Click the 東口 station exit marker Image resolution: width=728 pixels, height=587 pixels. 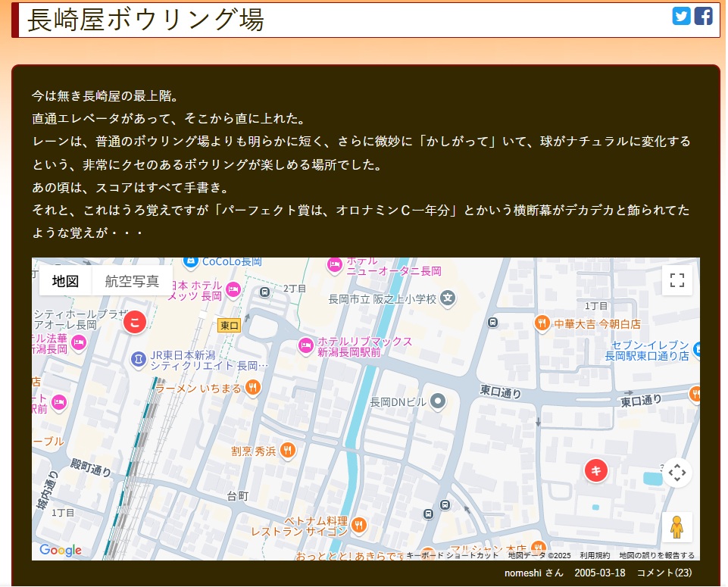pyautogui.click(x=230, y=325)
